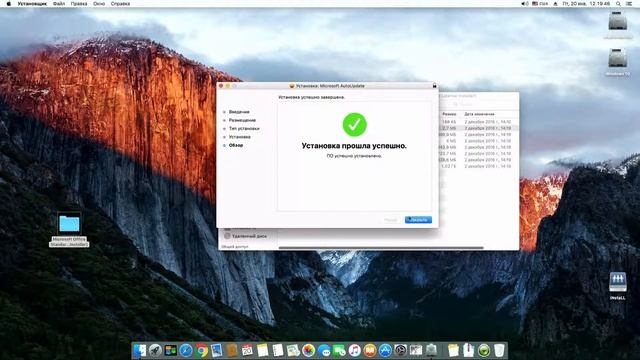Open Mail stamp icon in Dock
640x360 pixels.
216,350
